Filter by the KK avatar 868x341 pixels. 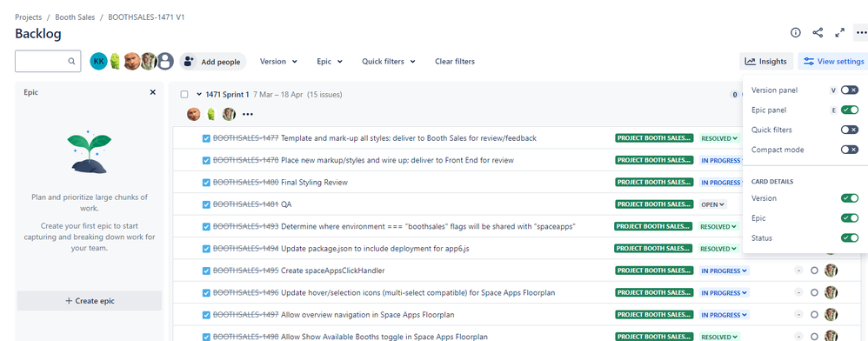pos(98,62)
